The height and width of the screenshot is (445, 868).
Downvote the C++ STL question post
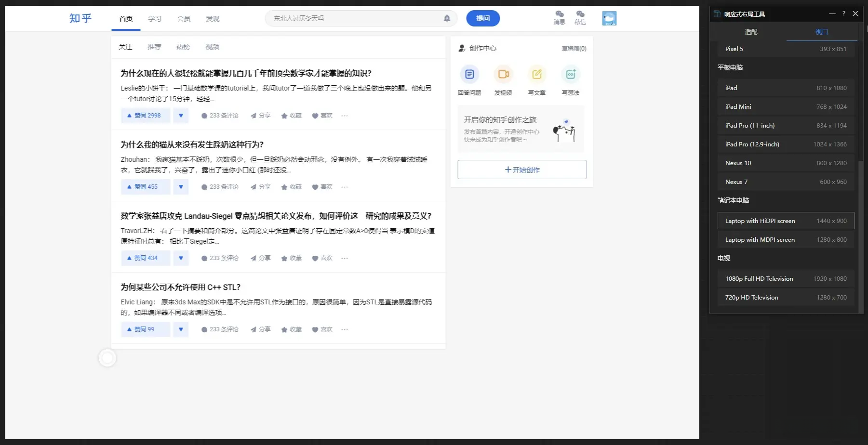181,329
